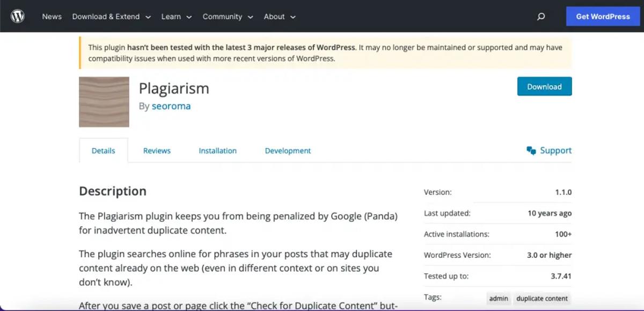
Task: Click the Get WordPress button
Action: point(603,17)
